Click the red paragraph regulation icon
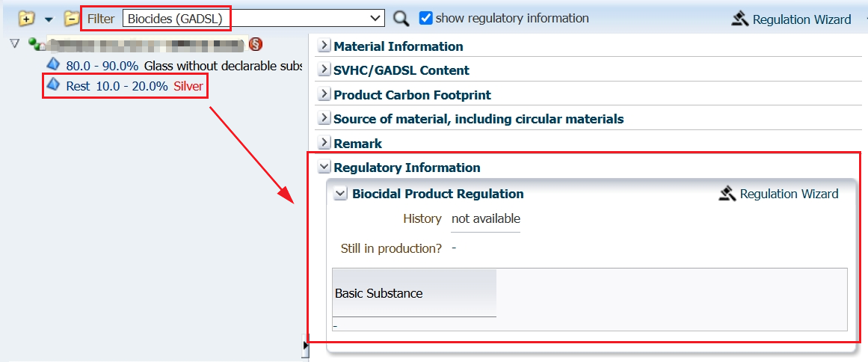This screenshot has width=868, height=362. coord(256,44)
